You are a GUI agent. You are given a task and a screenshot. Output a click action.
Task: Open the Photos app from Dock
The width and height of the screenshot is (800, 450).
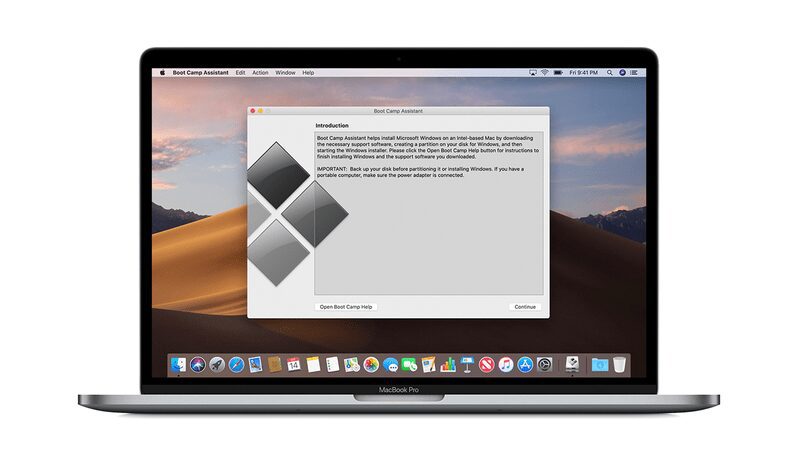pyautogui.click(x=370, y=364)
